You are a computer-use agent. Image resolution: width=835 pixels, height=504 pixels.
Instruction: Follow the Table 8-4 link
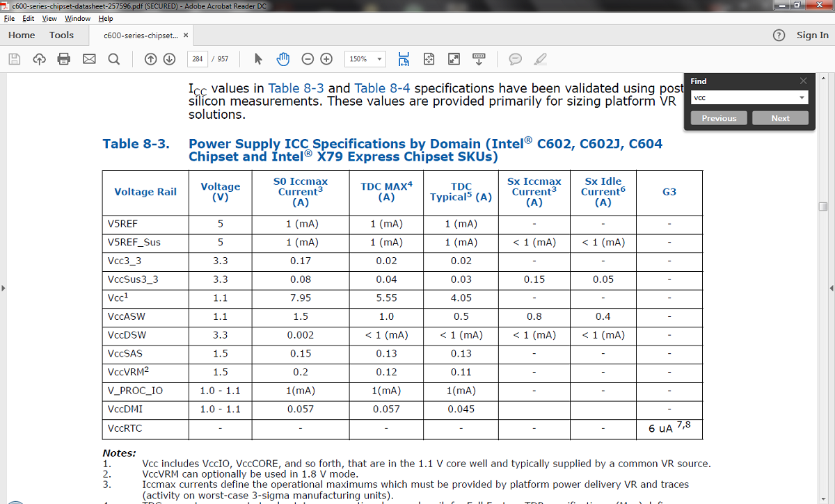[x=382, y=88]
